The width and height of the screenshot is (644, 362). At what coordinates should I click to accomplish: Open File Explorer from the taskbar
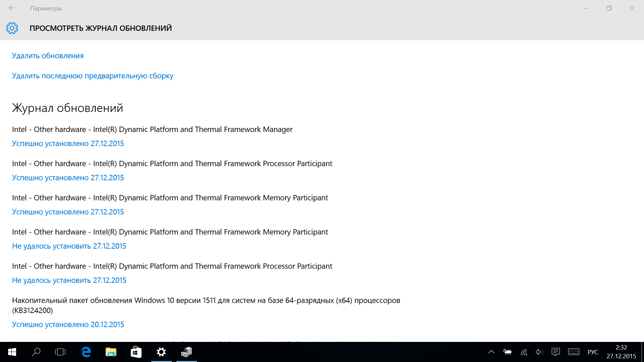click(x=111, y=352)
